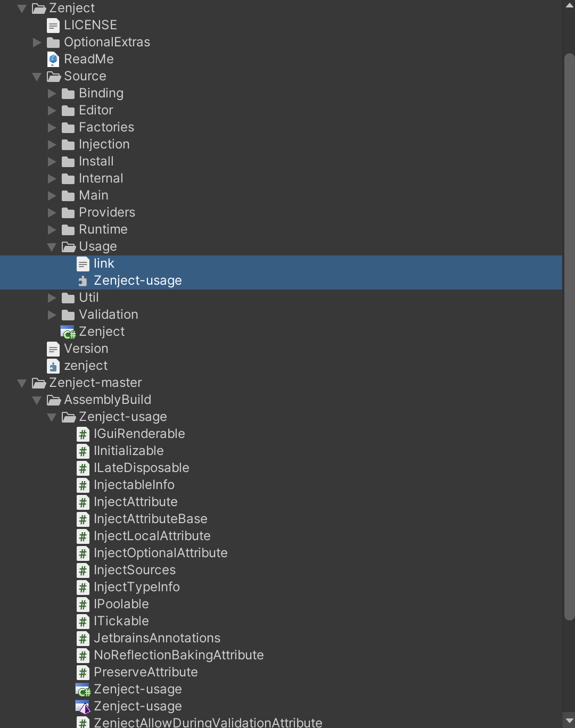This screenshot has width=575, height=728.
Task: Click the open Source folder icon
Action: (x=54, y=77)
